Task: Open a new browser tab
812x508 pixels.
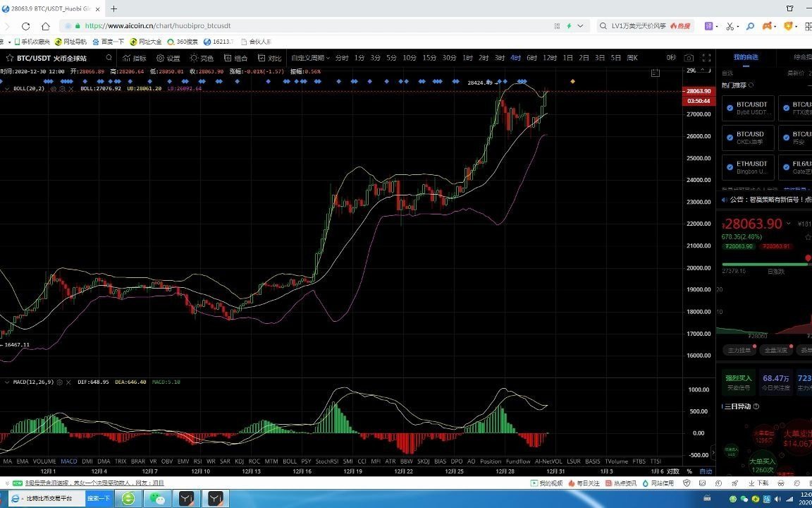Action: point(114,8)
